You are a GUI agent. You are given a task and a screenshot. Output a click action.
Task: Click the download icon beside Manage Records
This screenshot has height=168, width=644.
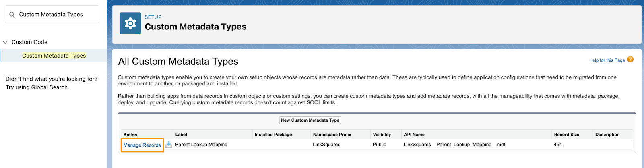click(x=169, y=145)
